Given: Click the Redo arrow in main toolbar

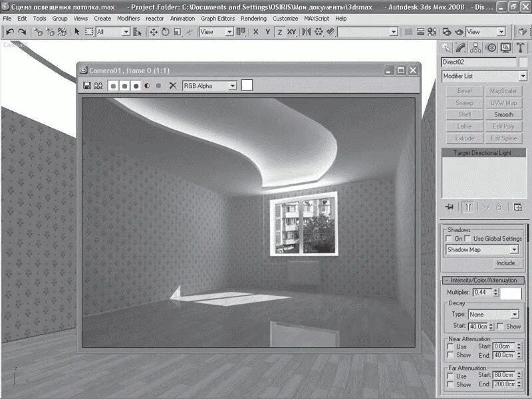Looking at the screenshot, I should click(x=22, y=32).
